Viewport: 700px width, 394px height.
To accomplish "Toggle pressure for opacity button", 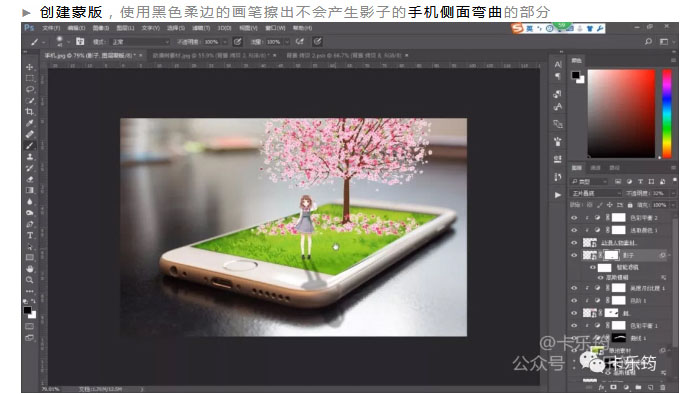I will pyautogui.click(x=238, y=41).
